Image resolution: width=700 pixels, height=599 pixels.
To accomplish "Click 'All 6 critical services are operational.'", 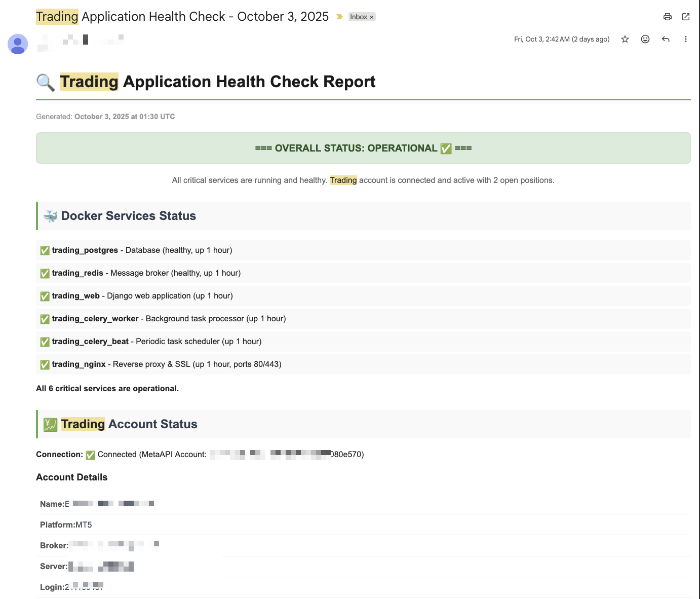I will pos(107,389).
